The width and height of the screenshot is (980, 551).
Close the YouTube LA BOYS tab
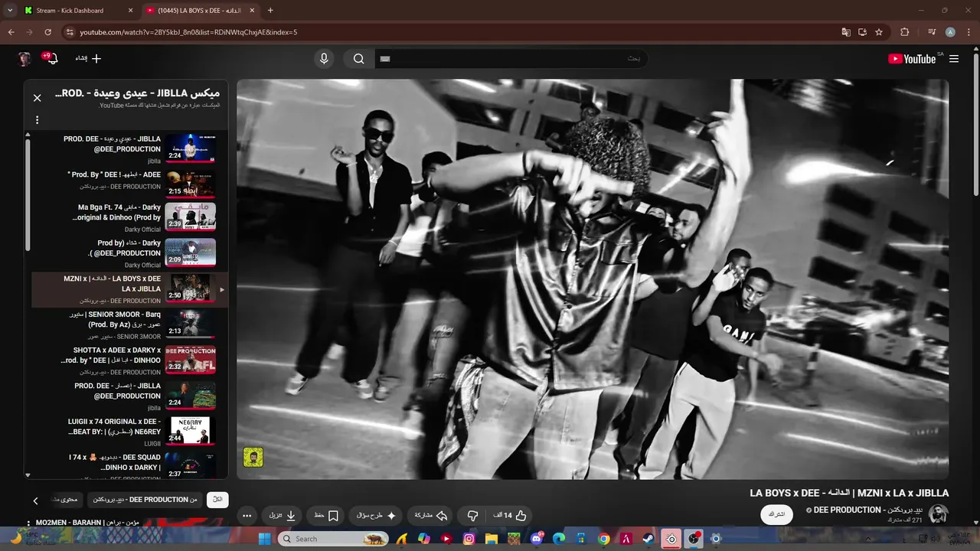252,11
